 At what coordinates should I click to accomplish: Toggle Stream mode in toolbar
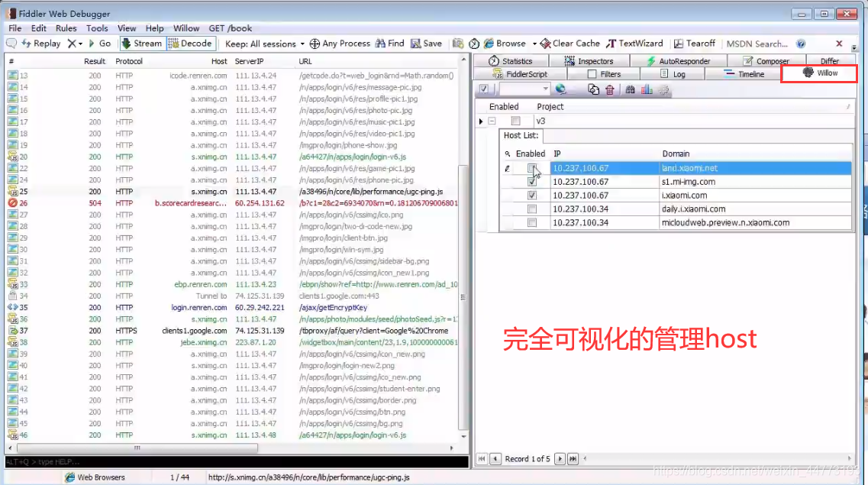click(142, 44)
